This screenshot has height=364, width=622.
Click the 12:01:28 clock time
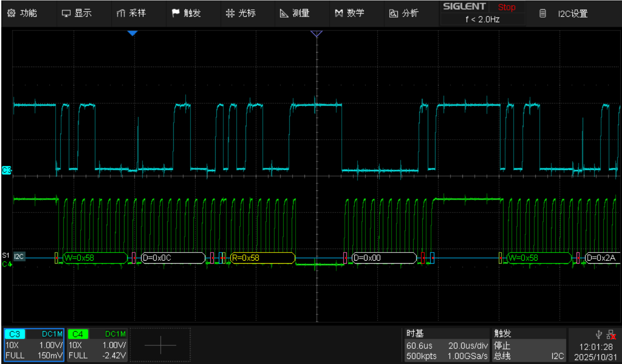[x=596, y=346]
